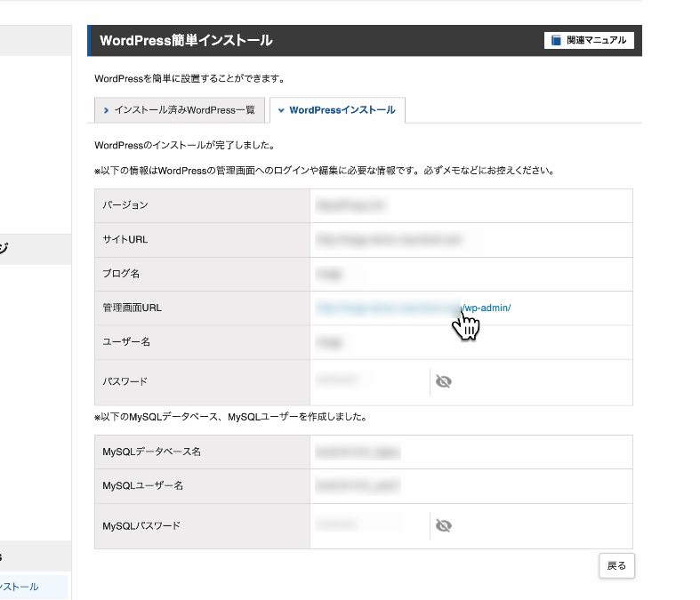Click the hidden パスワード field
The height and width of the screenshot is (600, 700).
click(370, 381)
